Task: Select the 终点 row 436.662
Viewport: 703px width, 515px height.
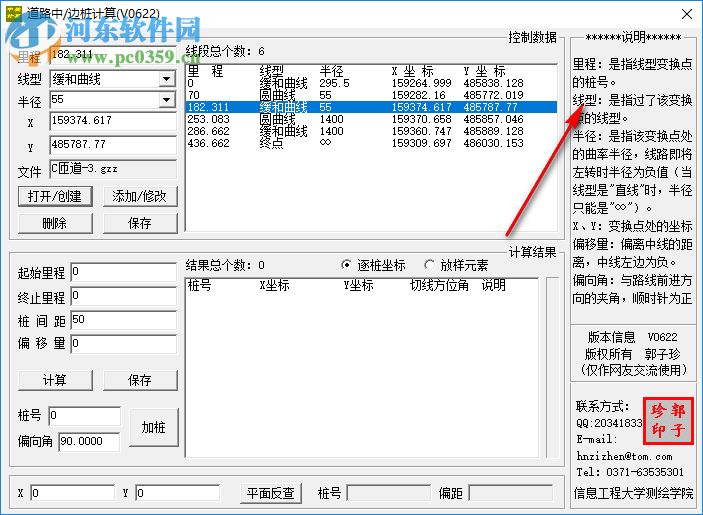Action: click(x=371, y=143)
